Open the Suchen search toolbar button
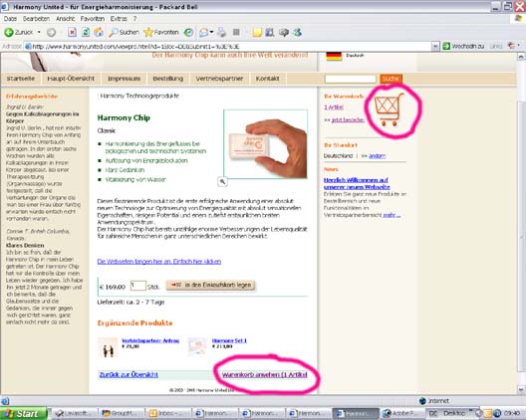The width and height of the screenshot is (526, 420). tap(125, 32)
